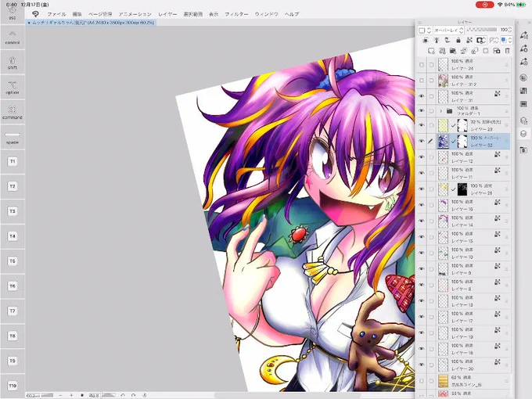Tap the option edge keyboard key

[x=13, y=88]
